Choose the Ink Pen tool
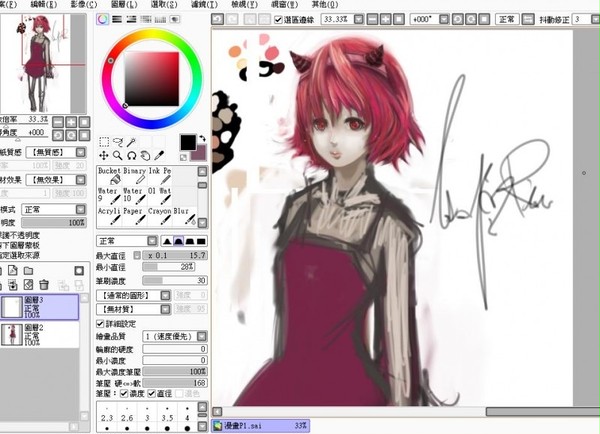 coord(160,175)
